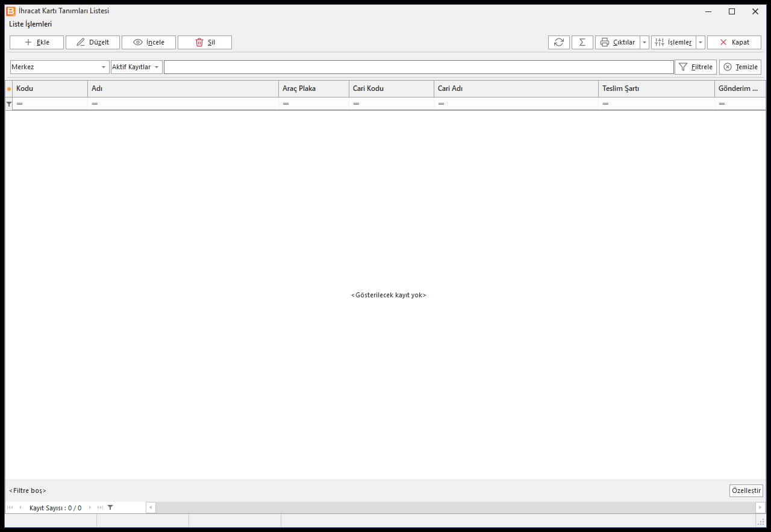Click the Filtrele button
This screenshot has width=771, height=532.
696,67
